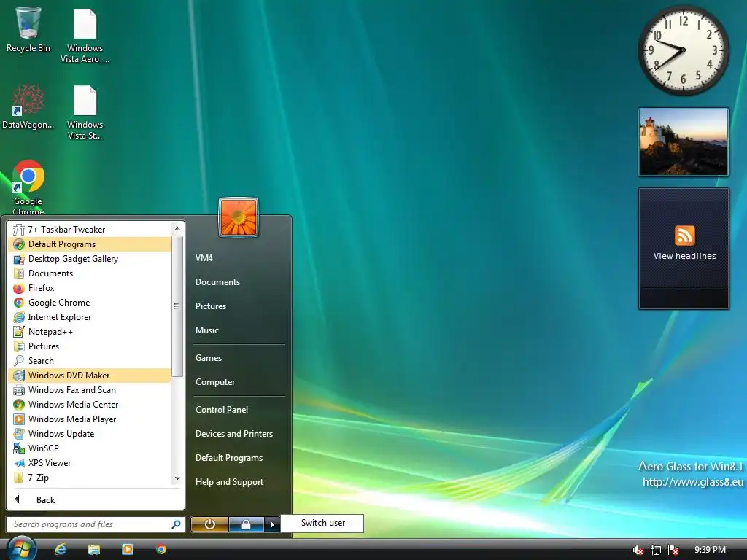The height and width of the screenshot is (560, 747).
Task: Open Google Chrome from the taskbar
Action: coord(161,550)
